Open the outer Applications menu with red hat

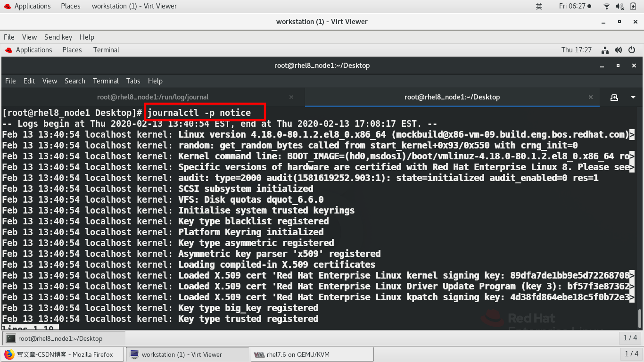(27, 6)
